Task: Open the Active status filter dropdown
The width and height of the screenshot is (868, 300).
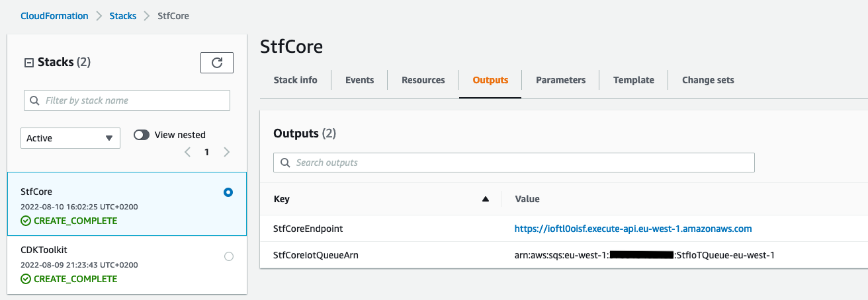Action: coord(71,138)
